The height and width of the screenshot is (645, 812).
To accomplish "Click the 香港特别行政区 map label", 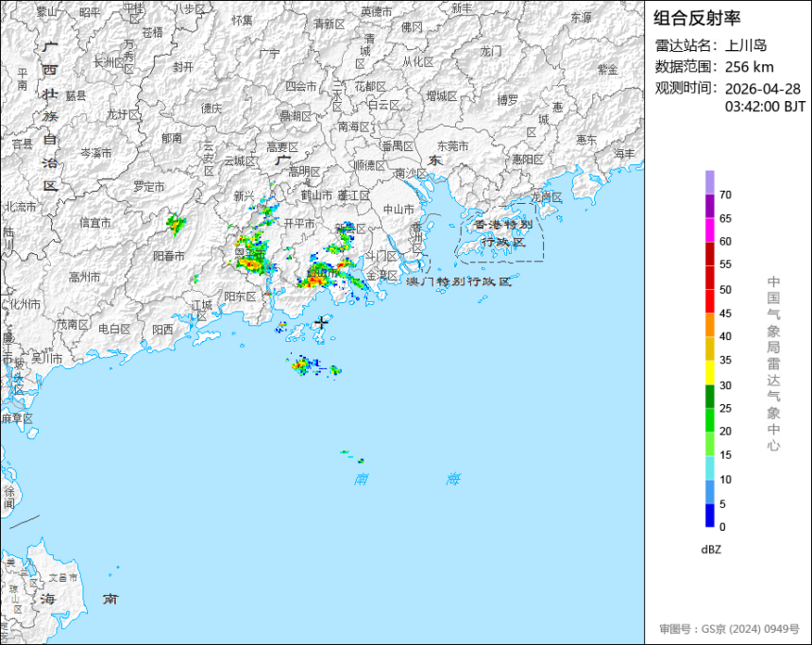I will (x=503, y=233).
